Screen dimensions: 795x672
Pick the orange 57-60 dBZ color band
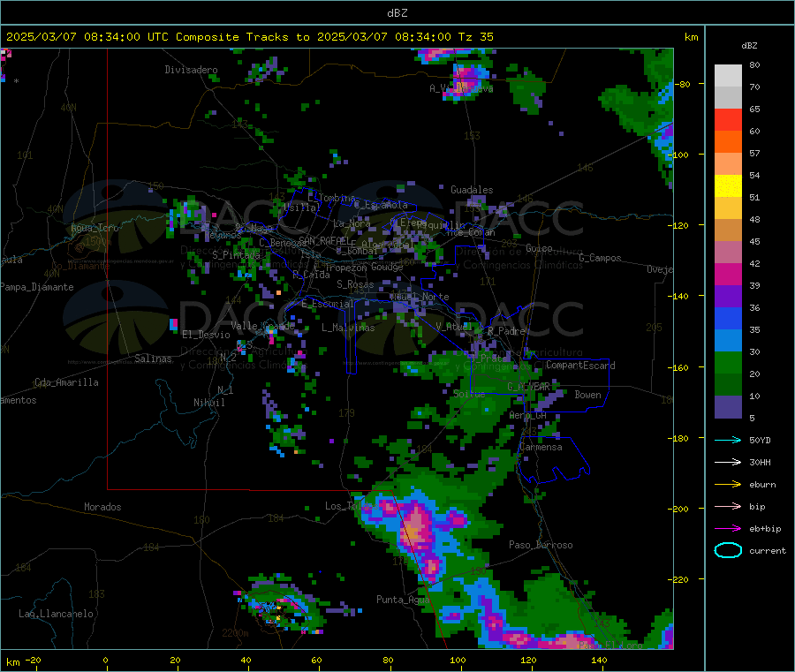coord(728,142)
